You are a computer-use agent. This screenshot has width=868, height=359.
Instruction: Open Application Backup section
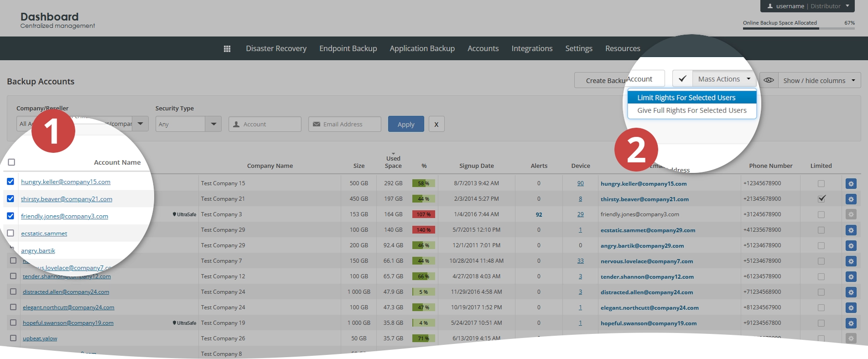point(422,48)
